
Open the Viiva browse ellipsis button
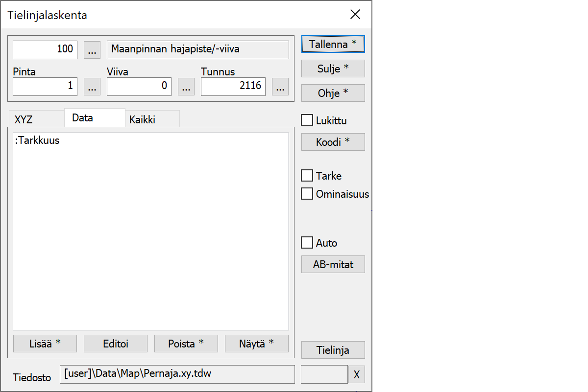pyautogui.click(x=186, y=87)
